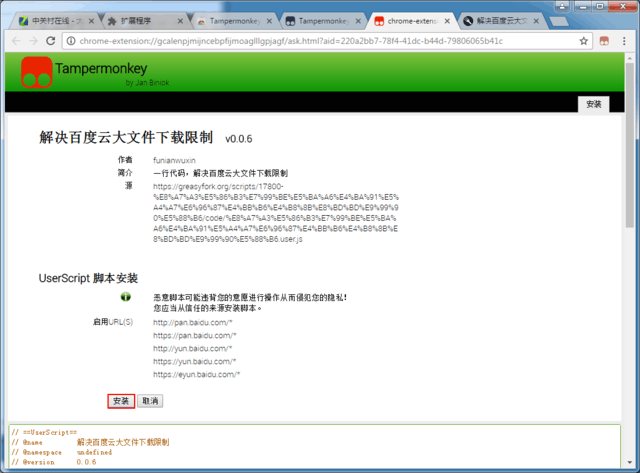Close the 扩展程序 tab
Viewport: 640px width, 473px height.
pyautogui.click(x=180, y=21)
